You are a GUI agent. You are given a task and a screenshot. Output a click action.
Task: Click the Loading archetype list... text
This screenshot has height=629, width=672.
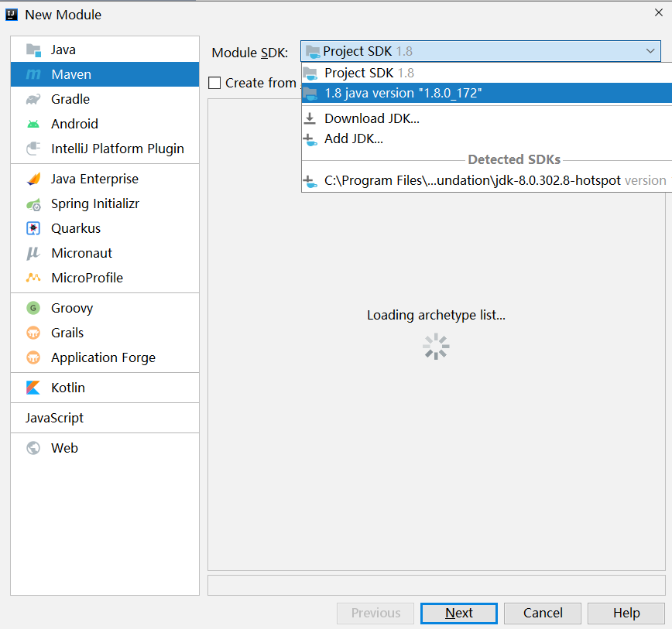click(436, 315)
